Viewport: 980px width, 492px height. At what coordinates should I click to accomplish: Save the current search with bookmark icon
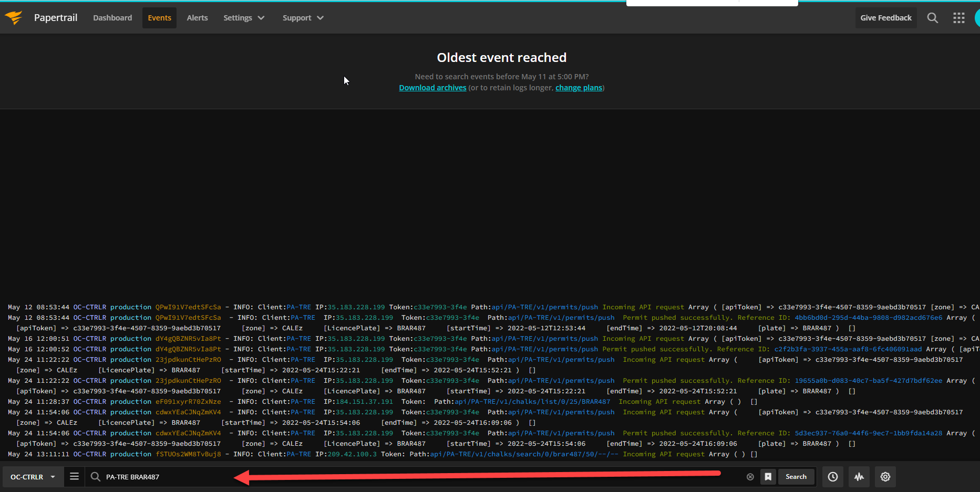tap(768, 477)
